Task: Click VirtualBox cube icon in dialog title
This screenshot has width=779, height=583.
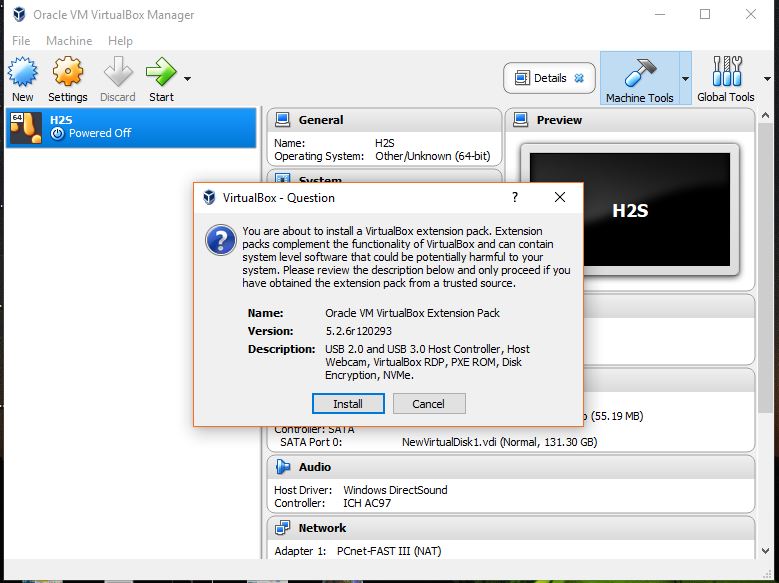Action: click(x=209, y=197)
